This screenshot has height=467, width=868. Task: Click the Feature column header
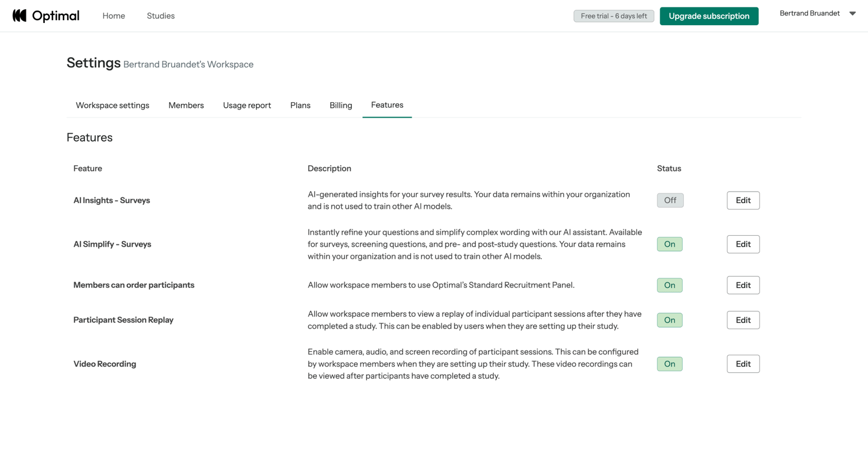coord(88,169)
